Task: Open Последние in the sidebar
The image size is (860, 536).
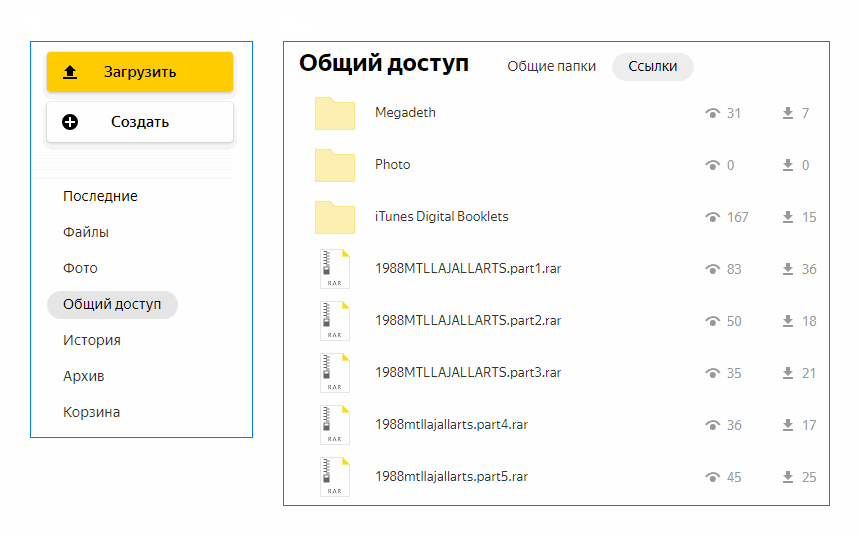Action: (100, 197)
